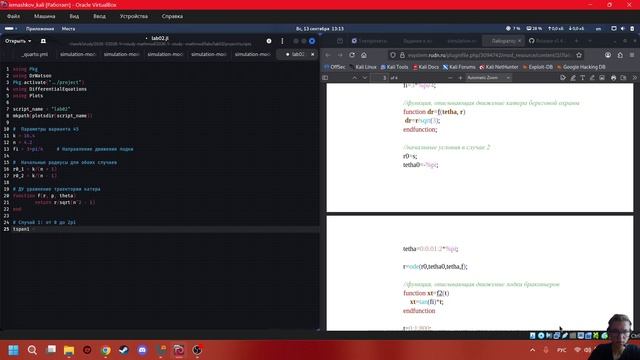Bookmark this page with the star icon
The width and height of the screenshot is (640, 360).
tap(579, 55)
